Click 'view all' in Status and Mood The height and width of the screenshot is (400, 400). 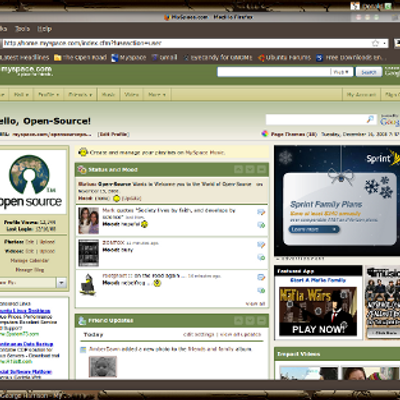coord(255,304)
